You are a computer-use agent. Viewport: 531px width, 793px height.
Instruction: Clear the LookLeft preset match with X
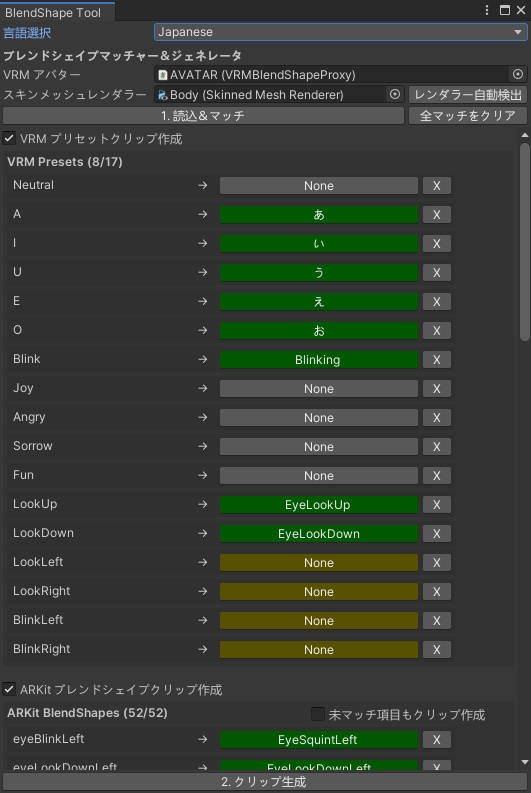pos(436,562)
